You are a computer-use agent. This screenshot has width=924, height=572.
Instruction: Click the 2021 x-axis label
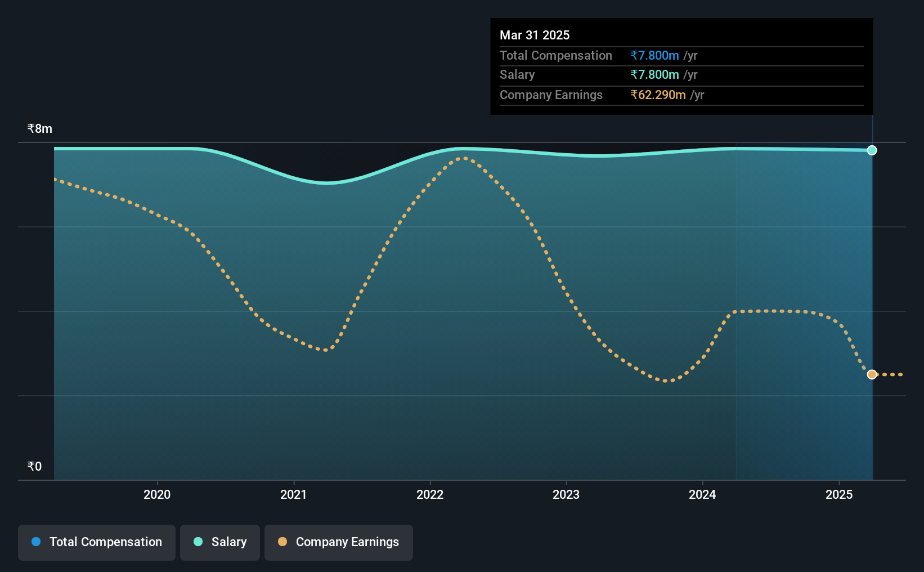pyautogui.click(x=294, y=494)
